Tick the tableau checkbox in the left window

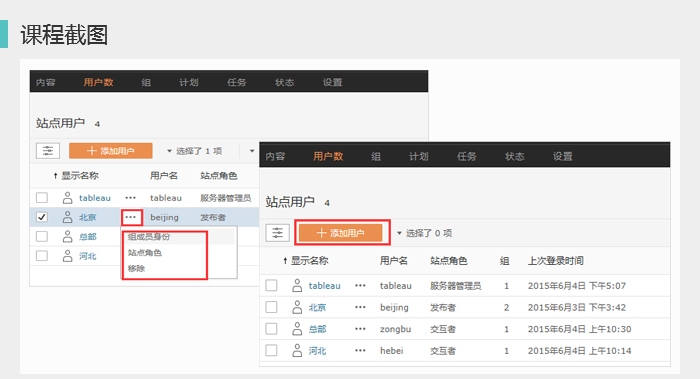click(x=42, y=198)
